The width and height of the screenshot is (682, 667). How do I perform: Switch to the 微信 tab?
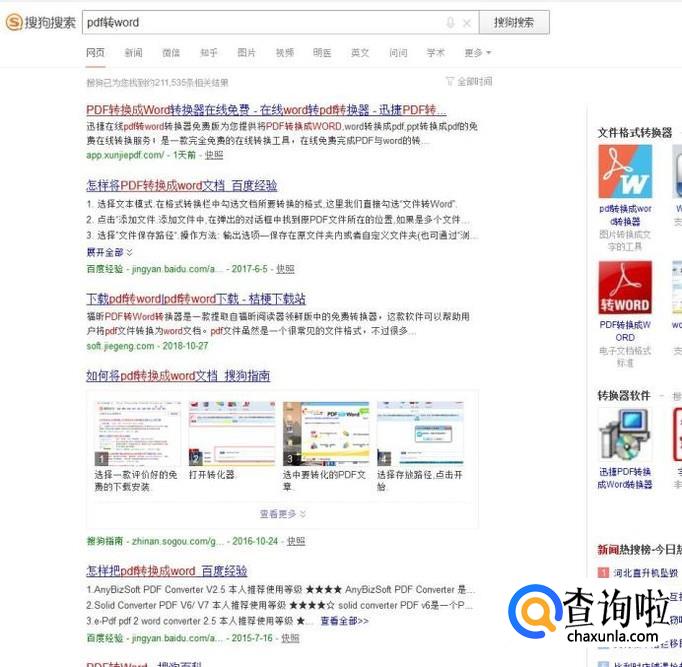click(170, 53)
